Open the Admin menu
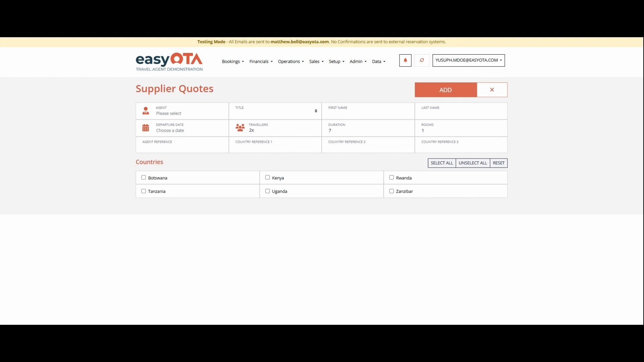 pos(358,62)
